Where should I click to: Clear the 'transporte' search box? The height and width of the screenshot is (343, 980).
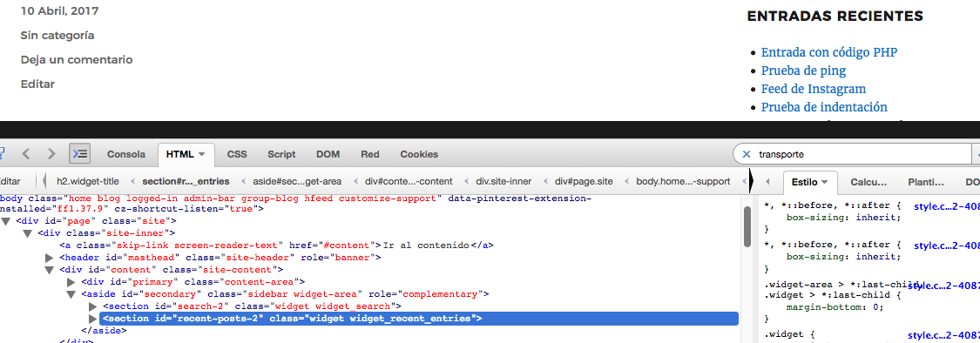(746, 154)
